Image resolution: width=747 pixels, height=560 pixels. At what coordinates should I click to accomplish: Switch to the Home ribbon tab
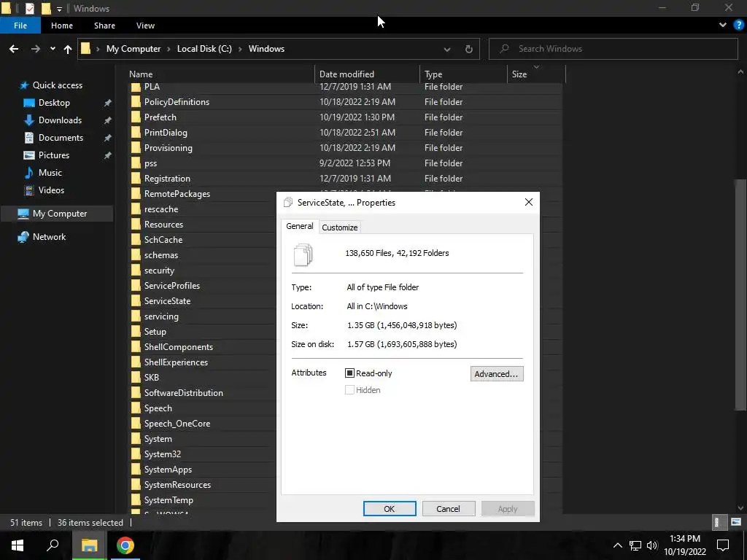pyautogui.click(x=62, y=26)
